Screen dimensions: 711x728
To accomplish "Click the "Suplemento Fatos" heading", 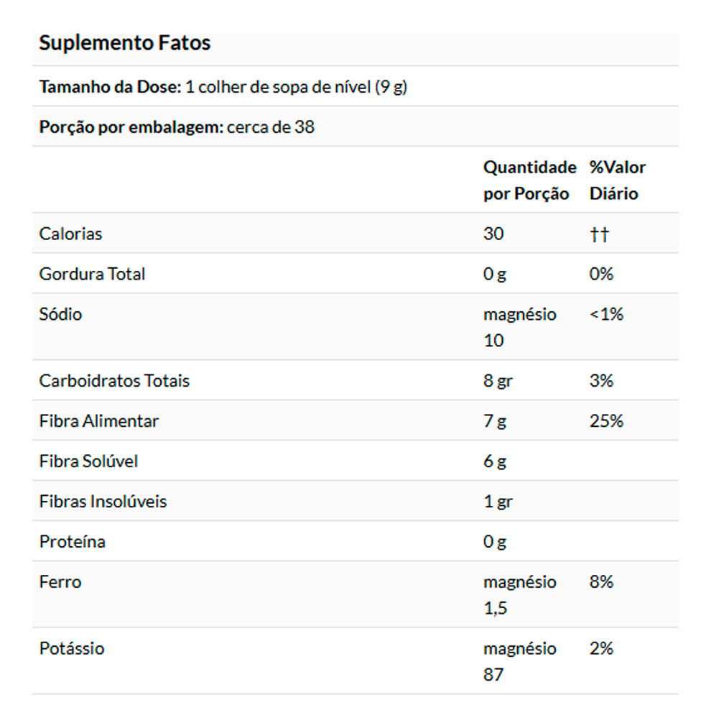I will coord(124,43).
